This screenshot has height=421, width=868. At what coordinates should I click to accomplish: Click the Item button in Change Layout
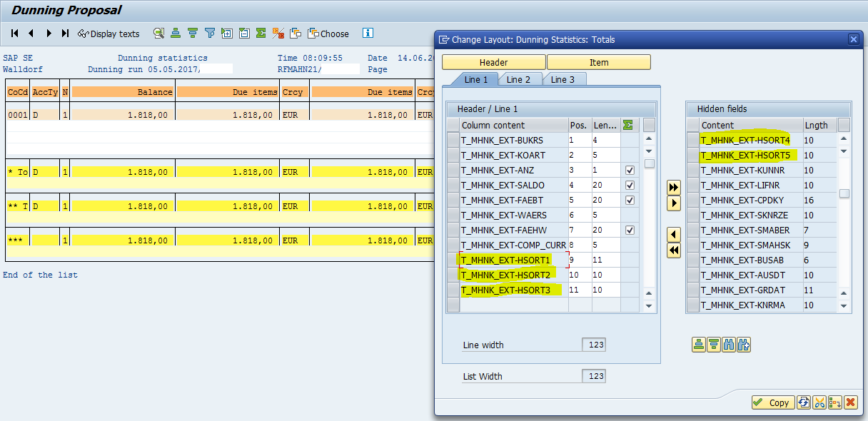click(599, 62)
